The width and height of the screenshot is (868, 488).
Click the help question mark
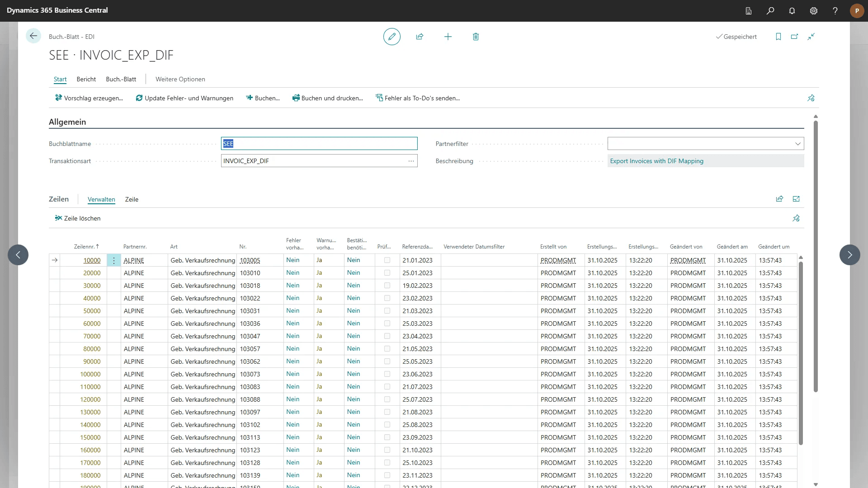coord(835,11)
